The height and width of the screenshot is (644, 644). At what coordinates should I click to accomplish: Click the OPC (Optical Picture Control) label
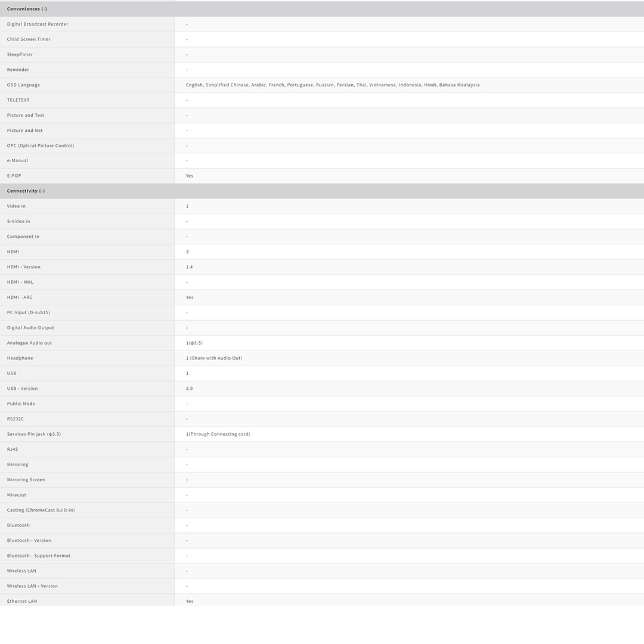point(41,145)
